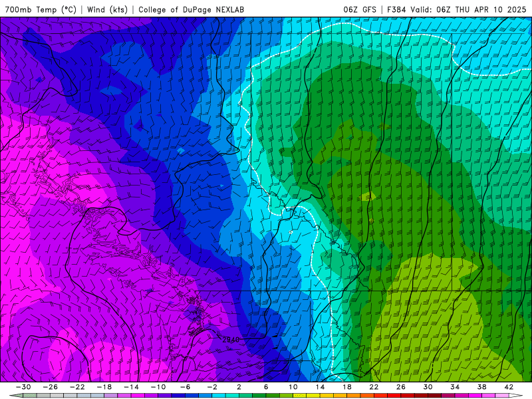532x399 pixels.
Task: Click the 26 colorbar scale value
Action: tap(401, 387)
